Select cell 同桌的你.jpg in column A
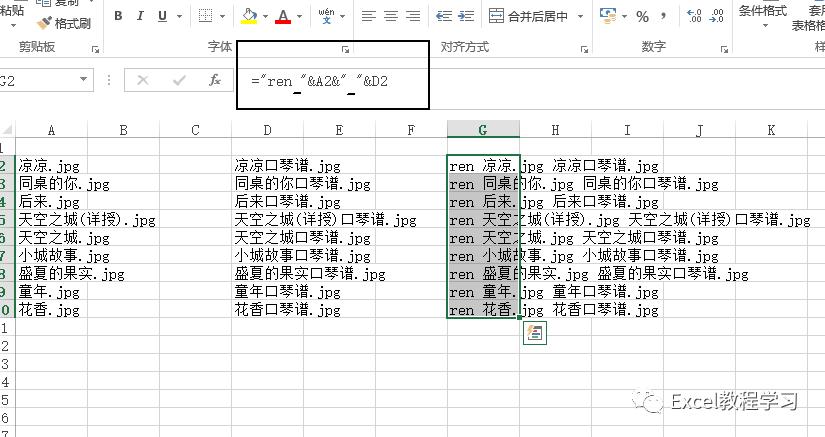 point(52,184)
